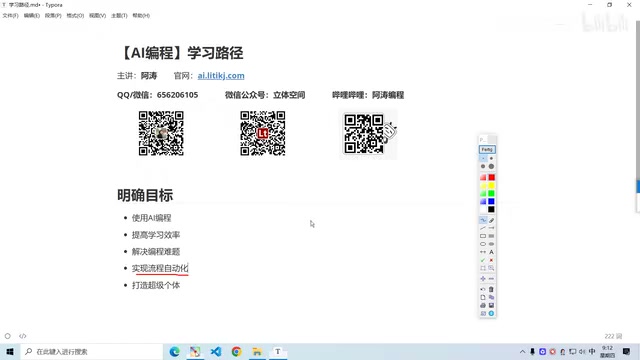
Task: Open Visual Studio Code from the taskbar
Action: coord(216,351)
